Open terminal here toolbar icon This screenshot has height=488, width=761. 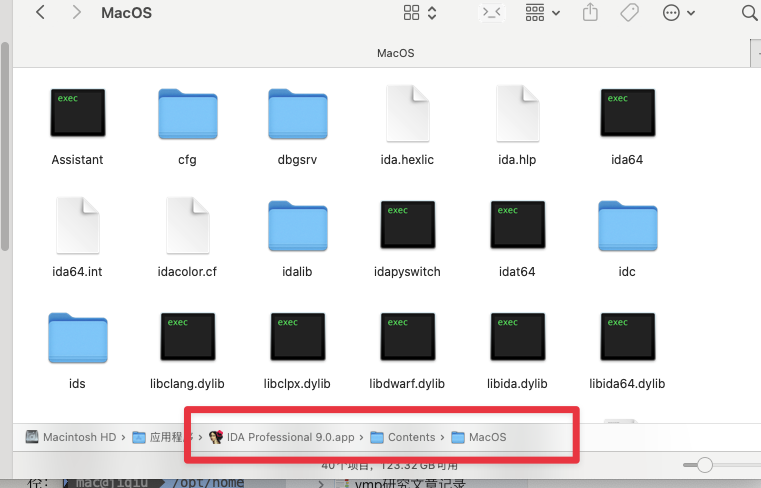pos(492,13)
